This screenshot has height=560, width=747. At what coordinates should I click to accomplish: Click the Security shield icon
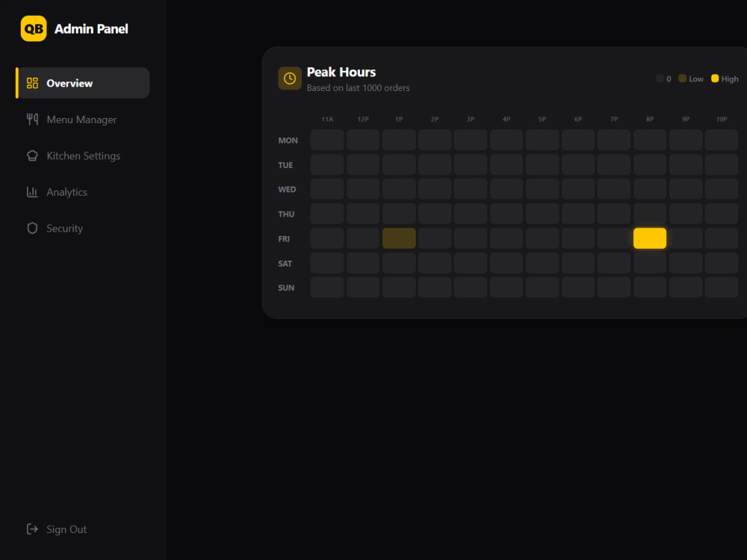[x=32, y=228]
